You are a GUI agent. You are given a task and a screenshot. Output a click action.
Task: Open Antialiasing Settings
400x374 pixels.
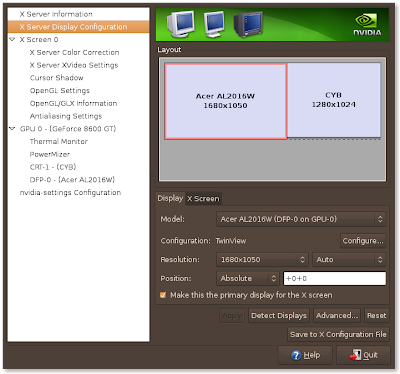66,116
